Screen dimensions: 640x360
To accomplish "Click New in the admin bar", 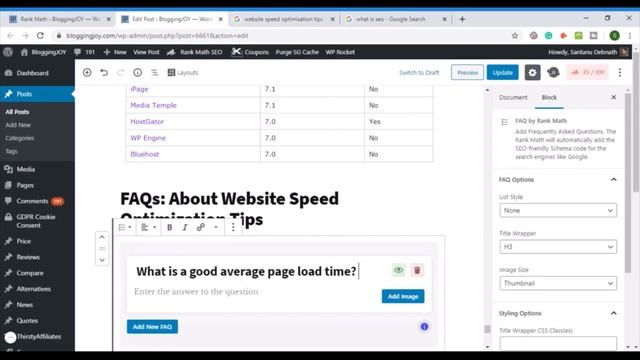I will coord(115,52).
